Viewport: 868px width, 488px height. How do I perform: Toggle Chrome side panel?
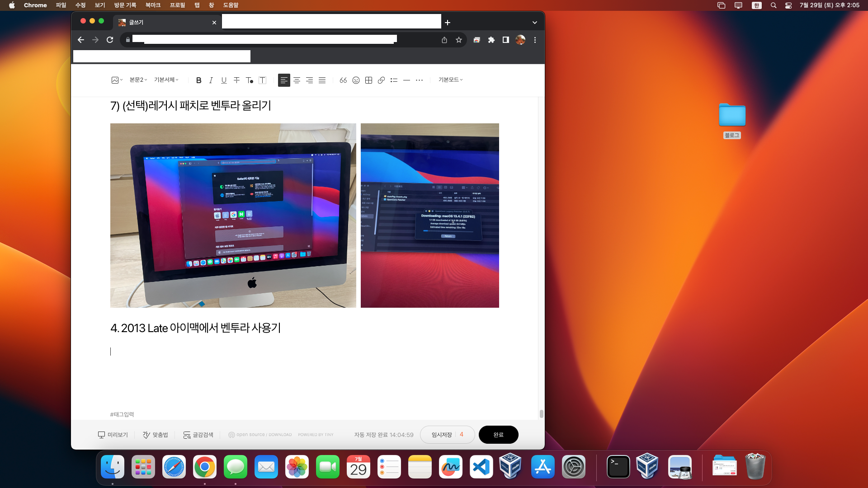[x=506, y=40]
